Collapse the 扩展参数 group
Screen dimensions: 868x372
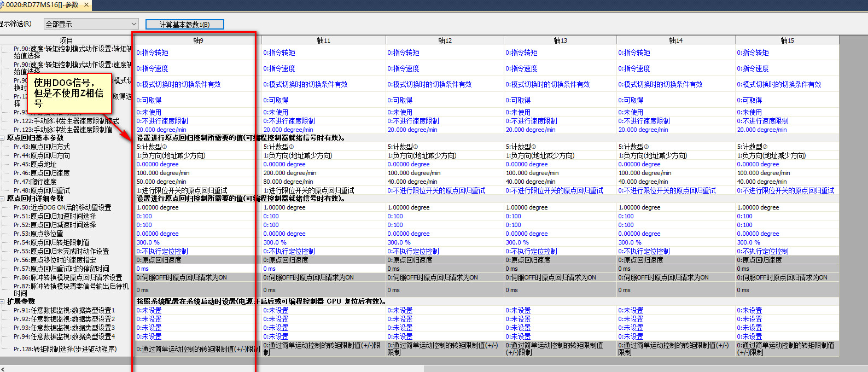(3, 301)
